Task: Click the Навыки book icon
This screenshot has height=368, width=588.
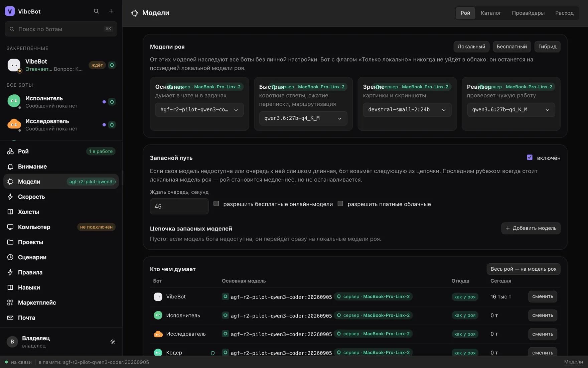Action: (10, 287)
